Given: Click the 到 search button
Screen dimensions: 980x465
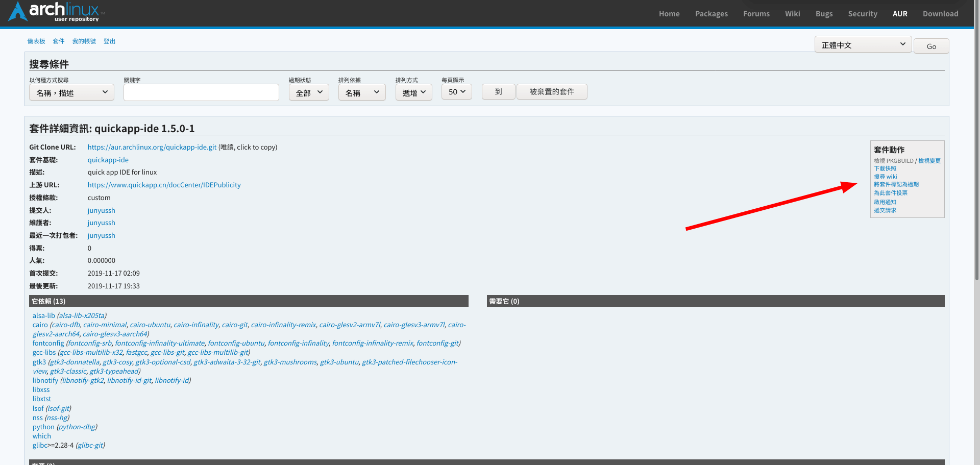Looking at the screenshot, I should tap(498, 92).
